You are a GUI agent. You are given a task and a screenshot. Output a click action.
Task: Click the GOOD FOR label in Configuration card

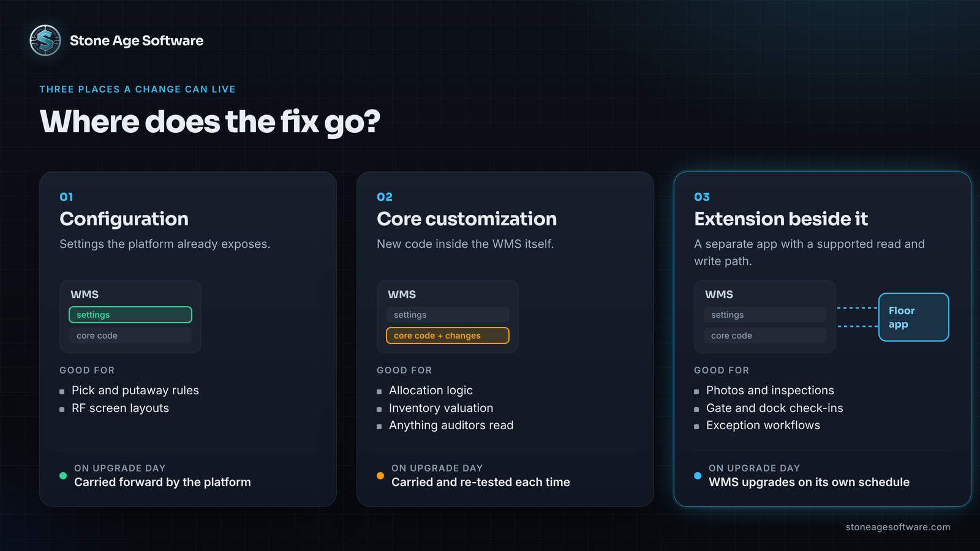point(87,370)
